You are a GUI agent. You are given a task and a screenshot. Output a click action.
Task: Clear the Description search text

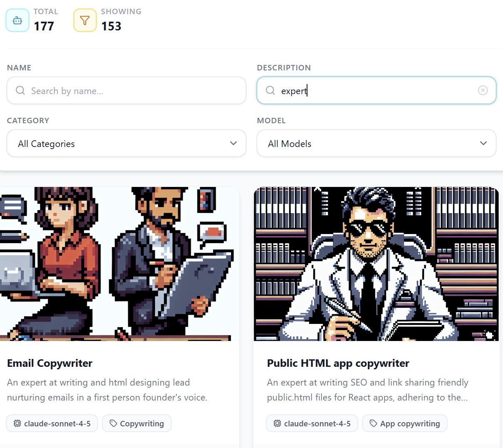coord(483,90)
